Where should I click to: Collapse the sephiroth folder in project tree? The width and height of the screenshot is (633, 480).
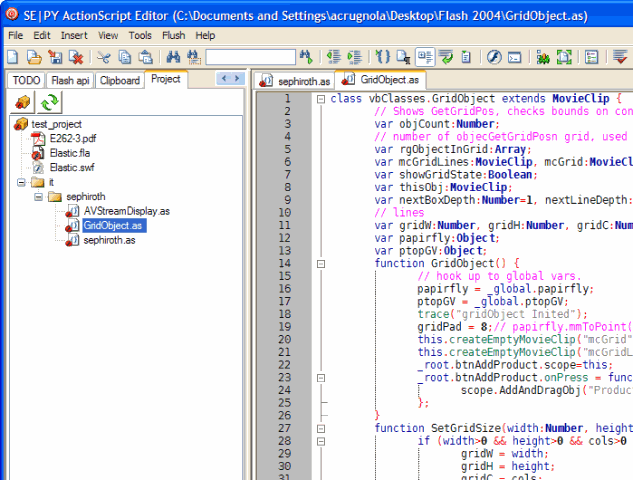(x=38, y=197)
